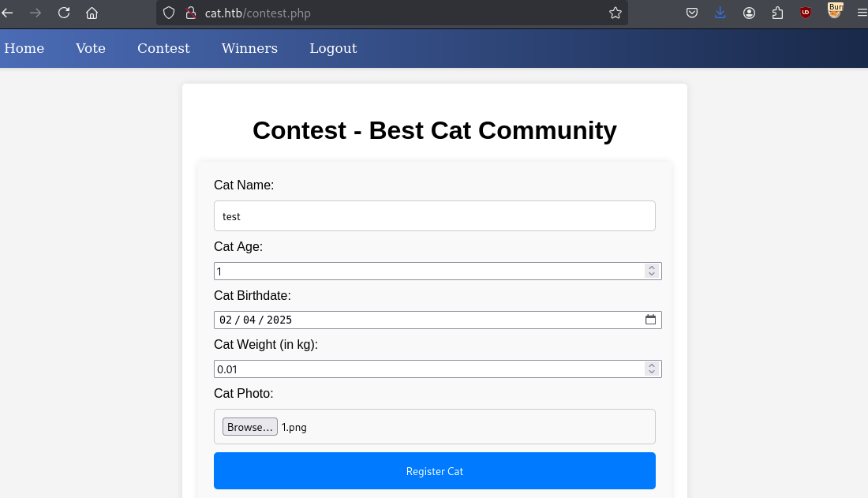Open the Winners page

249,48
